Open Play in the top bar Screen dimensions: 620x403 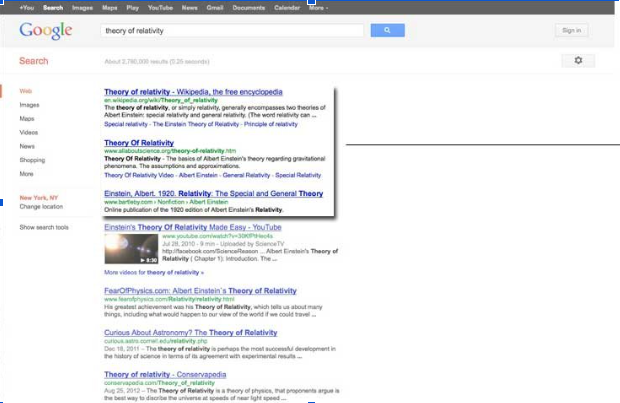[132, 8]
